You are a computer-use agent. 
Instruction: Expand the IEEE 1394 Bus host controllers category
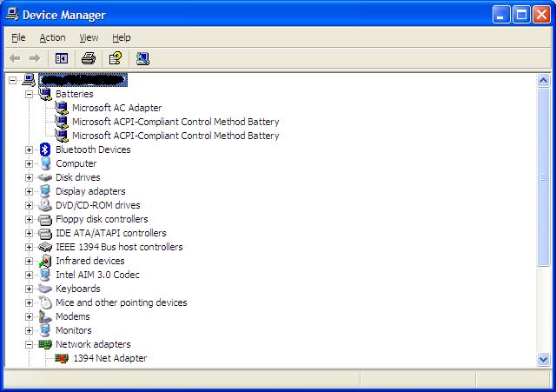pos(29,247)
